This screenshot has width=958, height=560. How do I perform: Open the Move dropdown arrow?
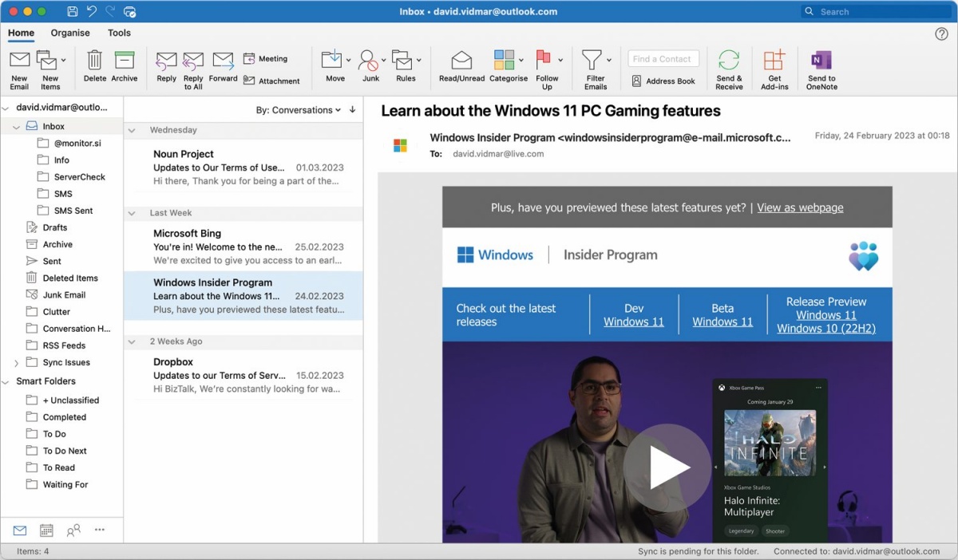coord(348,61)
